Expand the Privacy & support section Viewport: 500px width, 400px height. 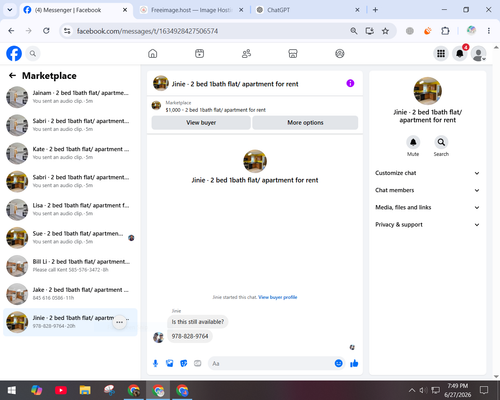pyautogui.click(x=427, y=225)
